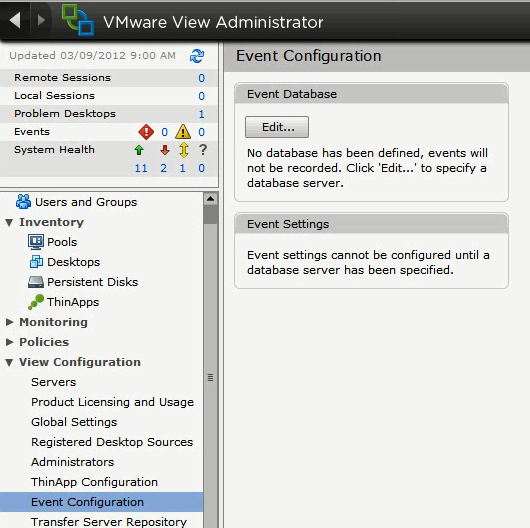
Task: Go back with the left arrow button
Action: [15, 20]
